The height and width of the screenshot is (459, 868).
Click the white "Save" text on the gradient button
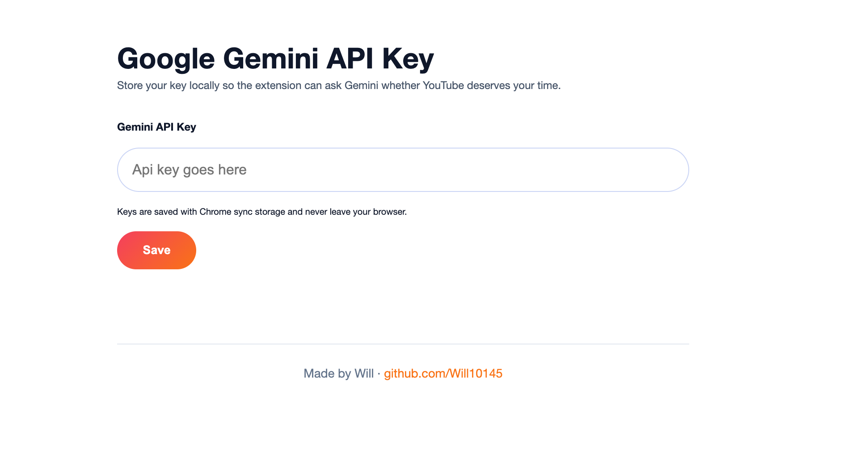156,250
